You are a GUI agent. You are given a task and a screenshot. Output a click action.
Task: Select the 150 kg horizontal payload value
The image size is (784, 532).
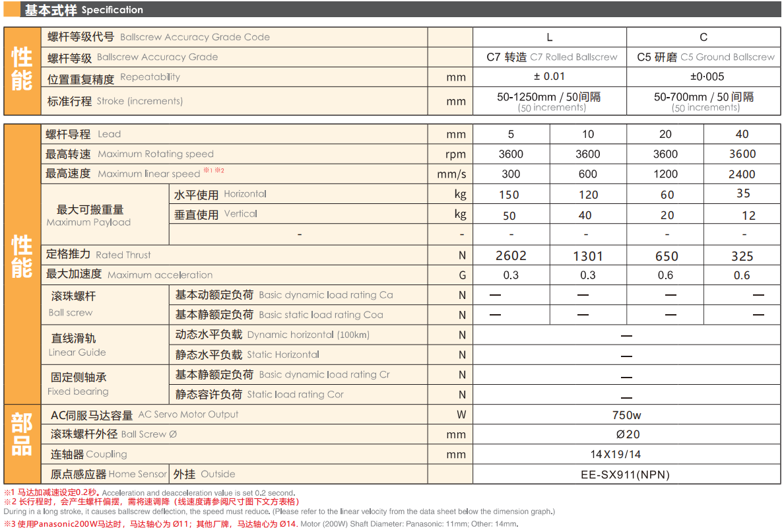tap(510, 195)
